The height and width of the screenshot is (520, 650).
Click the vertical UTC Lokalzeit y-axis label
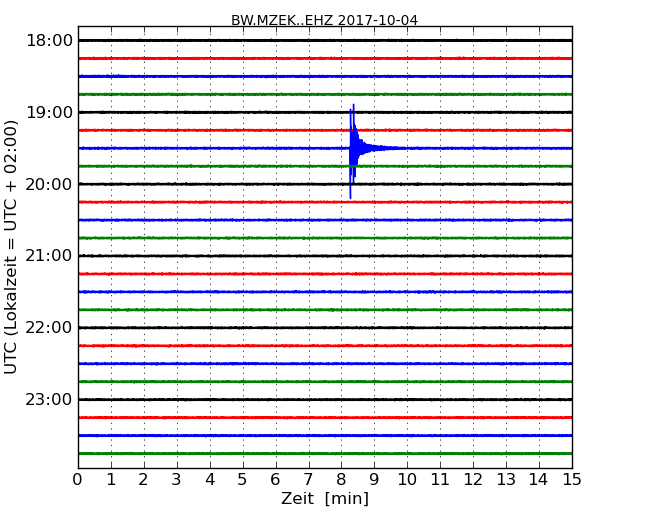pos(12,246)
